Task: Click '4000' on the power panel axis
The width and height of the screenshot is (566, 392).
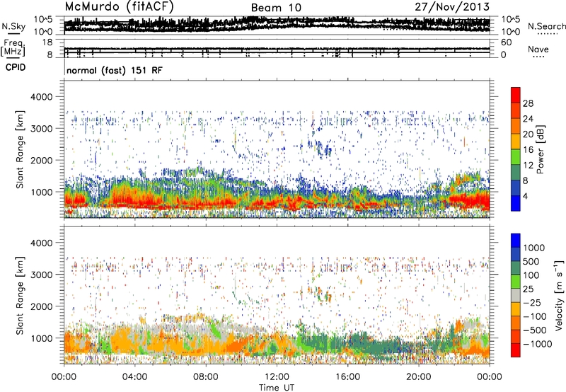Action: click(42, 97)
